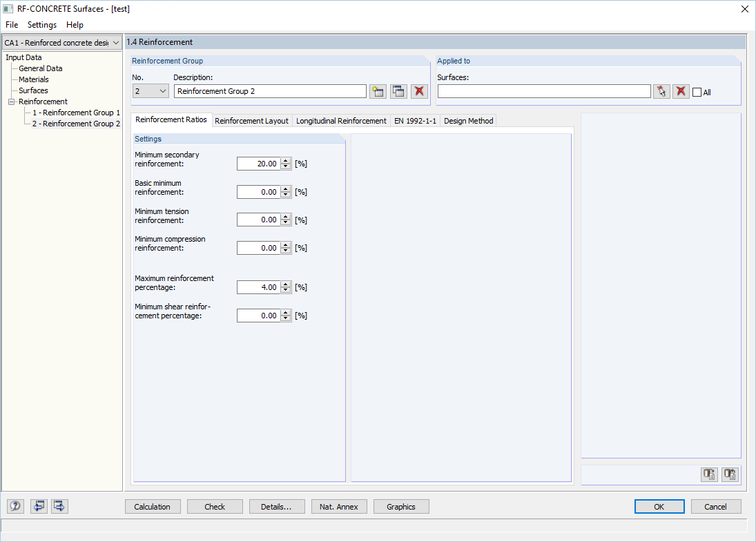Go to the previous input window
The height and width of the screenshot is (542, 756).
[39, 506]
